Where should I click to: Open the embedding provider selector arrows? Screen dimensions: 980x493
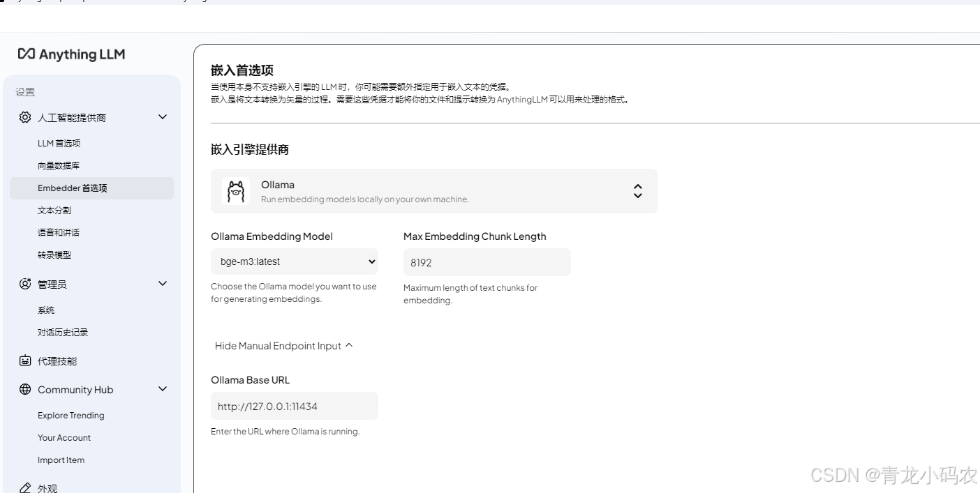point(637,191)
